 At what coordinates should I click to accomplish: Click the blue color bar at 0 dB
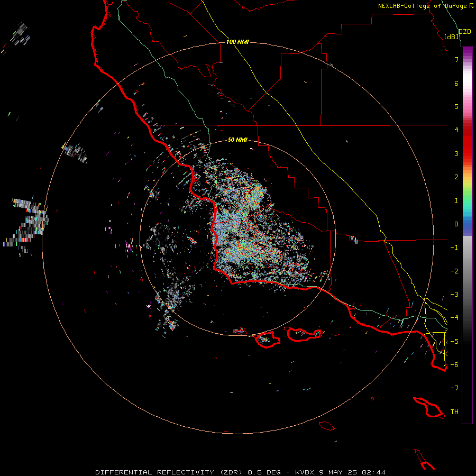coord(466,224)
